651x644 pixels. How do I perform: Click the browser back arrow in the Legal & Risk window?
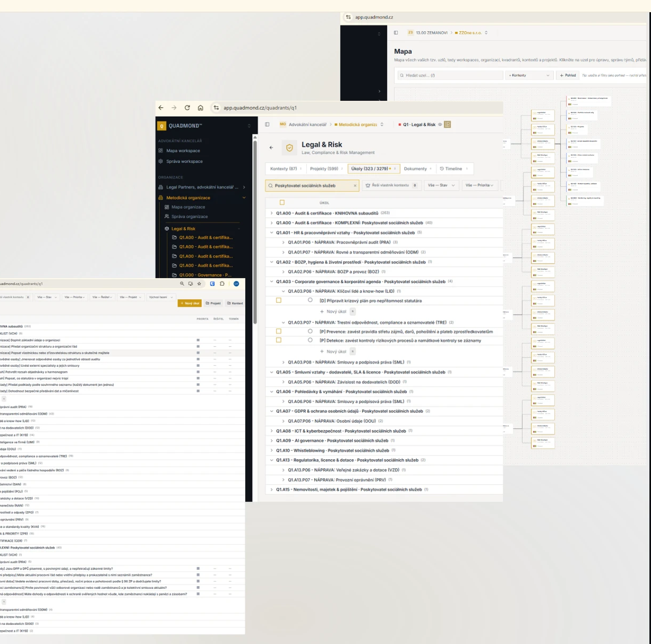coord(161,108)
